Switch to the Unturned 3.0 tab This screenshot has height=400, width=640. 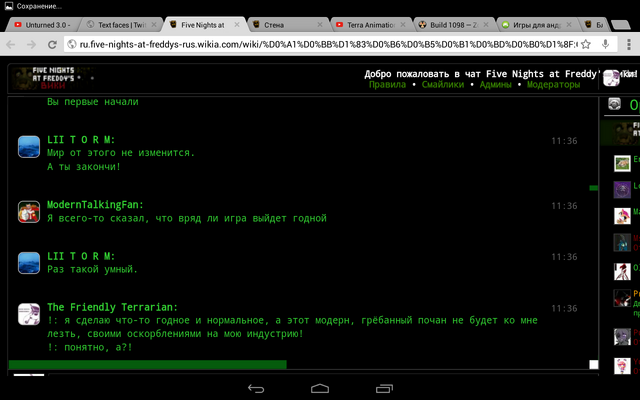[43, 25]
